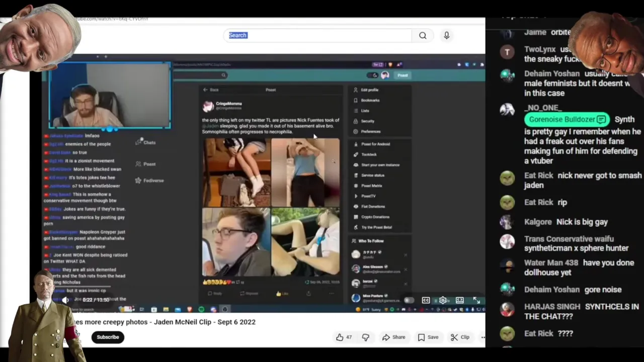Viewport: 644px width, 362px height.
Task: Click the Crypto Donations entry
Action: point(371,217)
